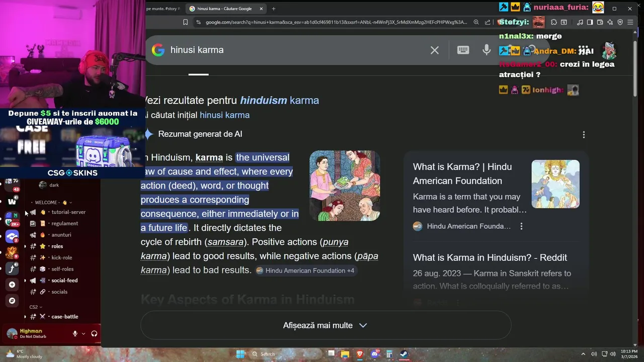Open the Brave shields icon in toolbar

pyautogui.click(x=620, y=22)
